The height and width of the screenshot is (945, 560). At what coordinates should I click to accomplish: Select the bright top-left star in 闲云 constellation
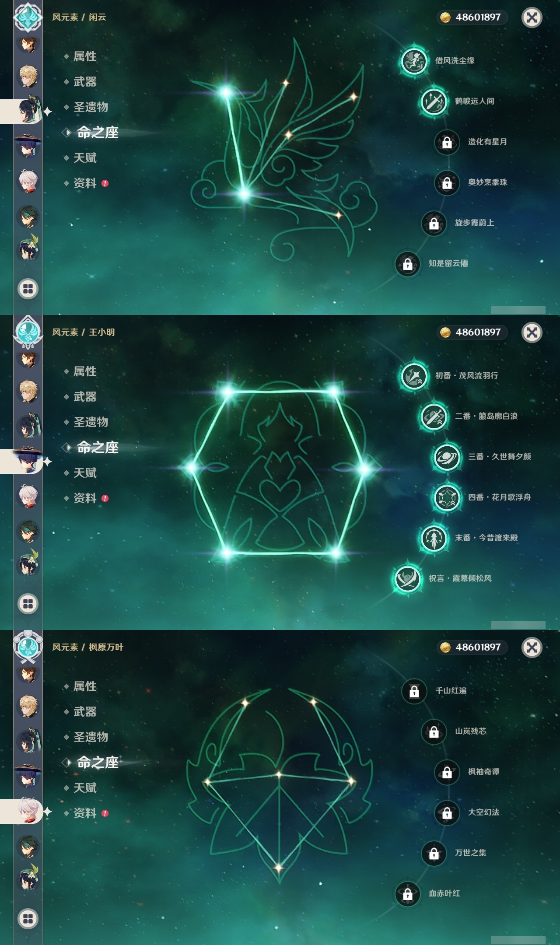point(226,92)
